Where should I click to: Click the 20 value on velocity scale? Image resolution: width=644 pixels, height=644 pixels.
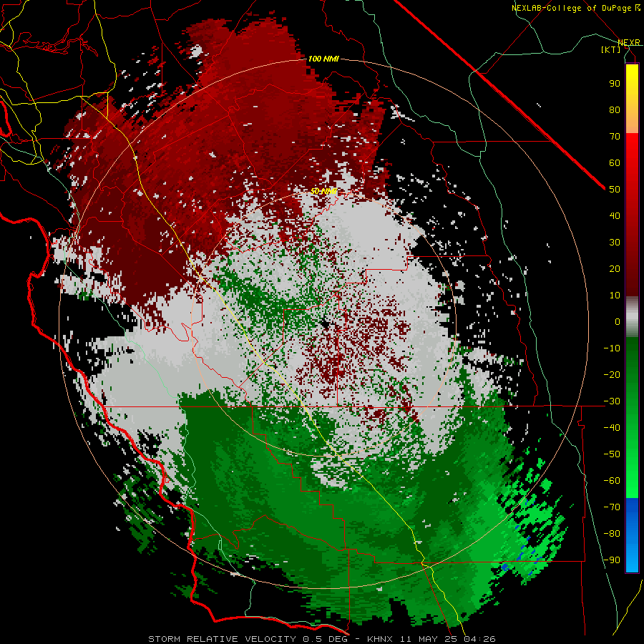click(x=615, y=269)
